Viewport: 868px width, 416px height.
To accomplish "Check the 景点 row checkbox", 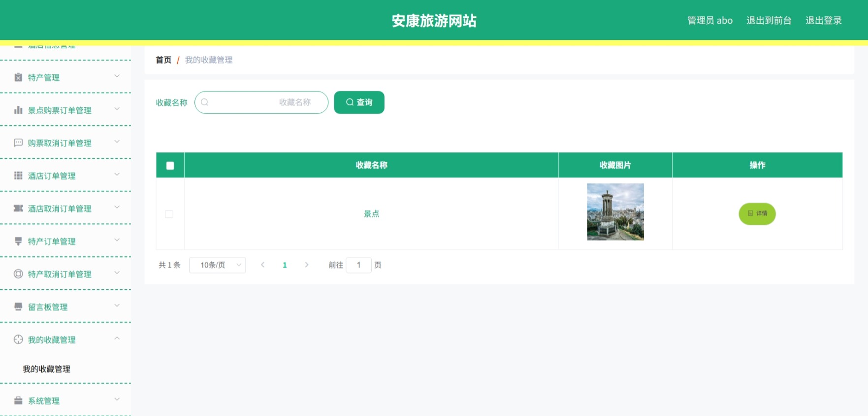I will [169, 214].
